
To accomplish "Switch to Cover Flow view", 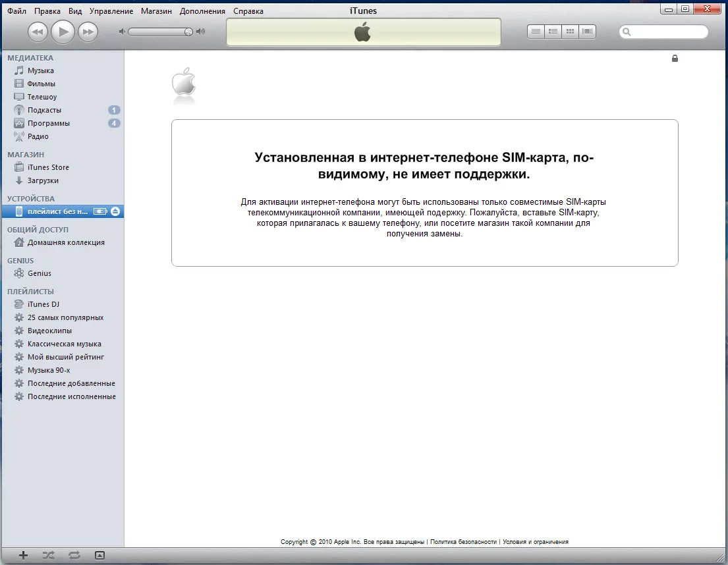I will click(x=587, y=32).
